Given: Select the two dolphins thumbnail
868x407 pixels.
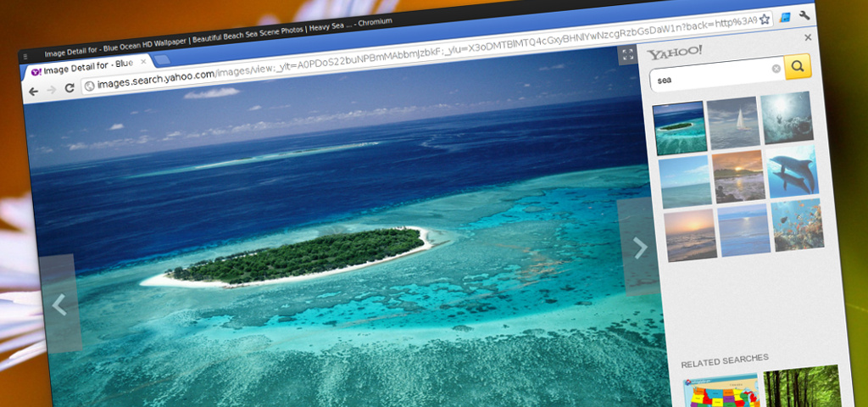Looking at the screenshot, I should point(792,171).
